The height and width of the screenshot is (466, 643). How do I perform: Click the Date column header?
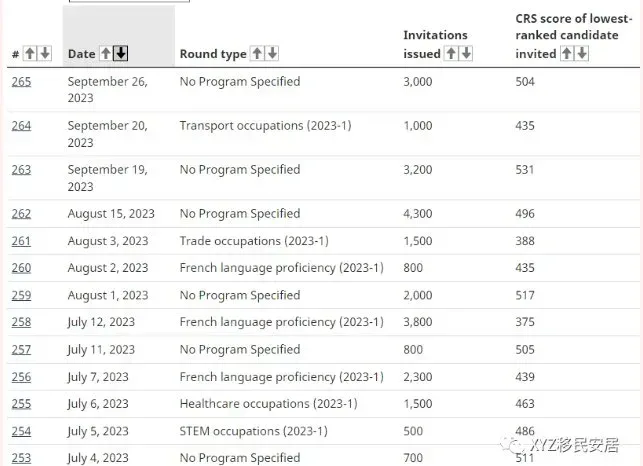pos(82,54)
